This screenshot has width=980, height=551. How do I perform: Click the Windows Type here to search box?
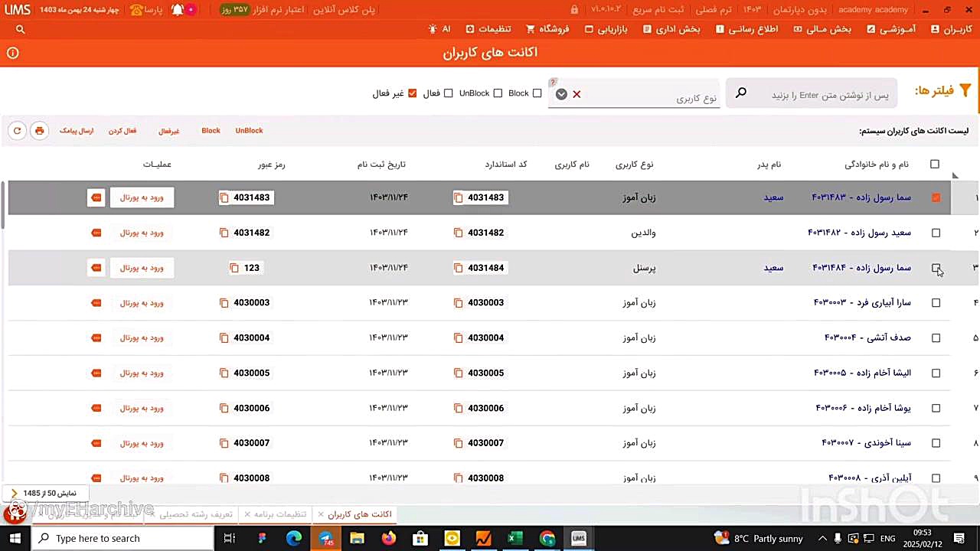click(122, 539)
